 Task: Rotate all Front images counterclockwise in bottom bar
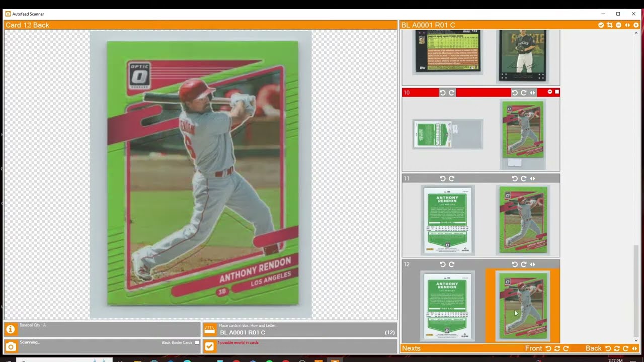point(548,348)
